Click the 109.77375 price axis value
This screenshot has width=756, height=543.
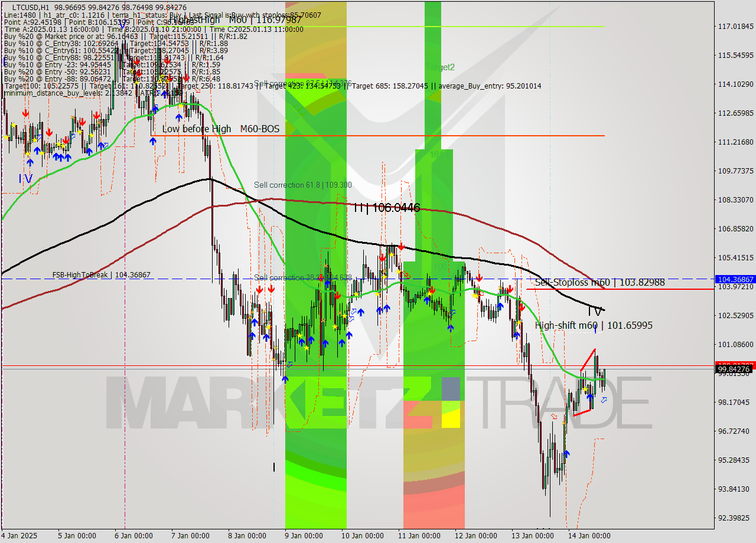735,171
